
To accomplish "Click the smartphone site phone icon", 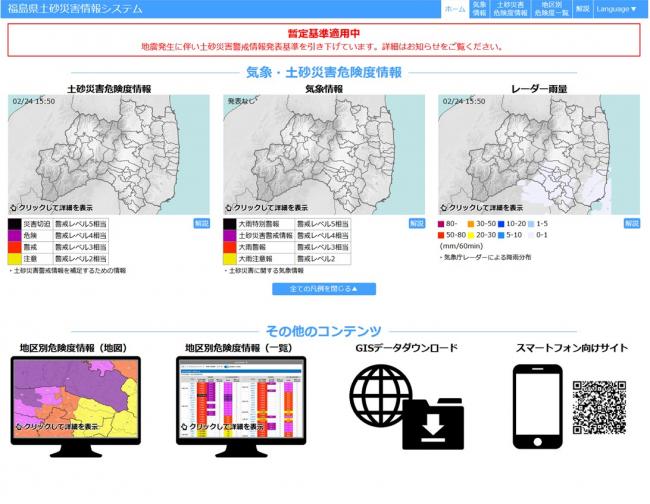I will [535, 407].
